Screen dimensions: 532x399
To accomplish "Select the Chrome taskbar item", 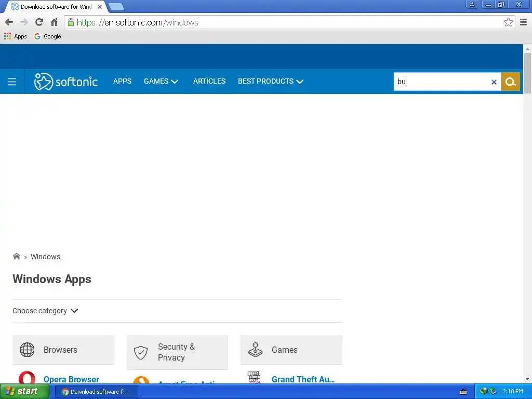I will (x=96, y=392).
